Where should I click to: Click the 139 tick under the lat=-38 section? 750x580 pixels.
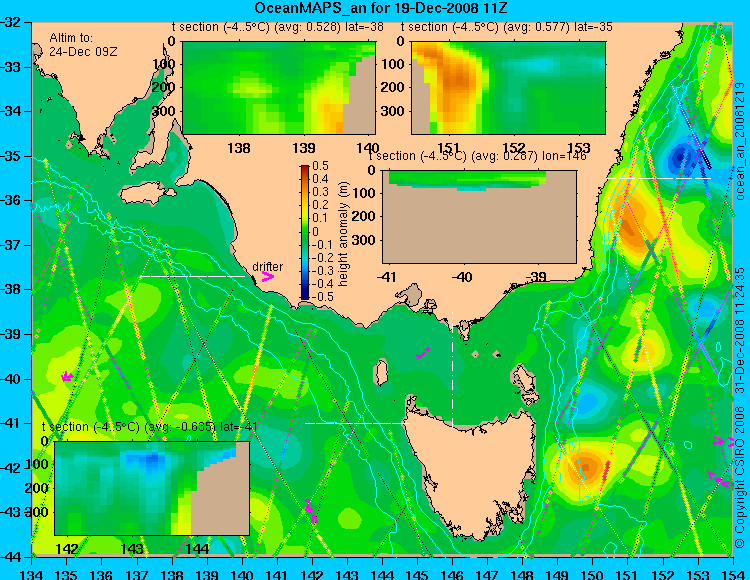click(x=304, y=148)
